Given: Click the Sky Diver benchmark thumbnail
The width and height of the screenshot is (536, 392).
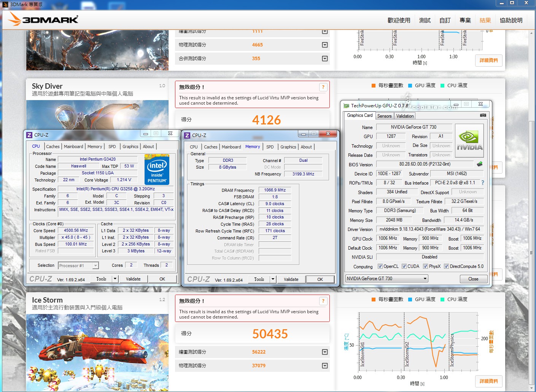Looking at the screenshot, I should [97, 115].
